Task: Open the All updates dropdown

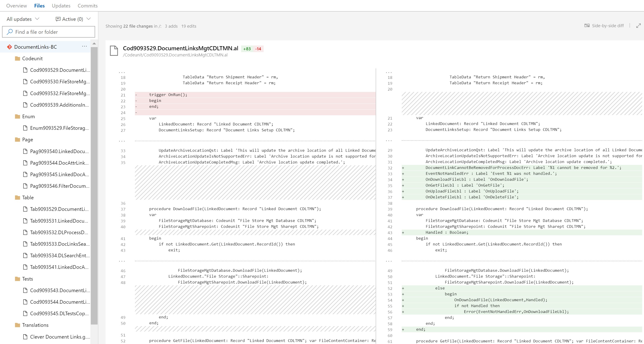Action: (x=23, y=19)
